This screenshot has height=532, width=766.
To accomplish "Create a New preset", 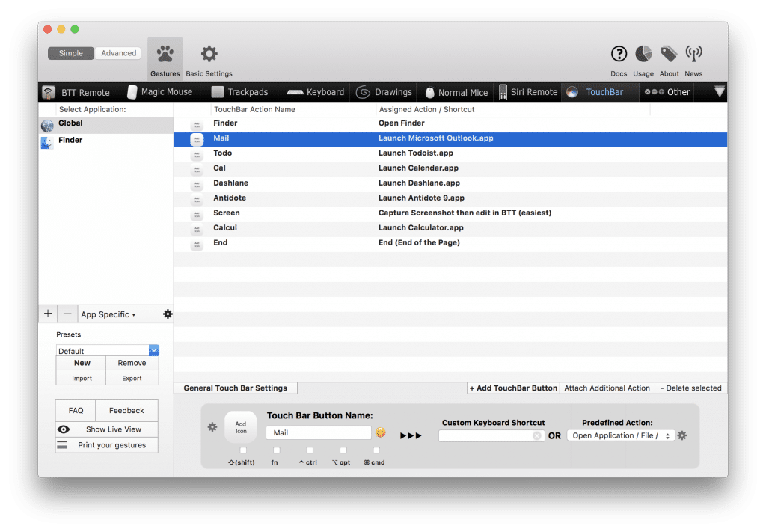I will (x=82, y=363).
